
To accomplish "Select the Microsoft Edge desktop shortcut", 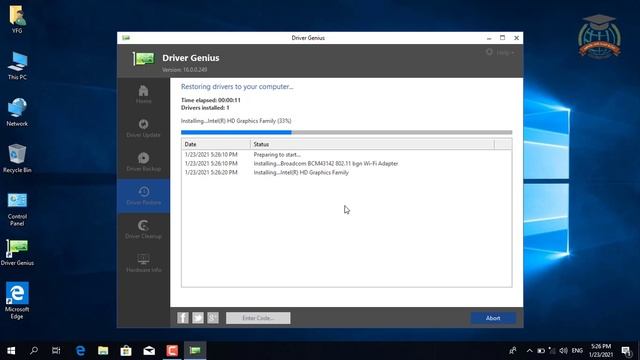I will [17, 300].
